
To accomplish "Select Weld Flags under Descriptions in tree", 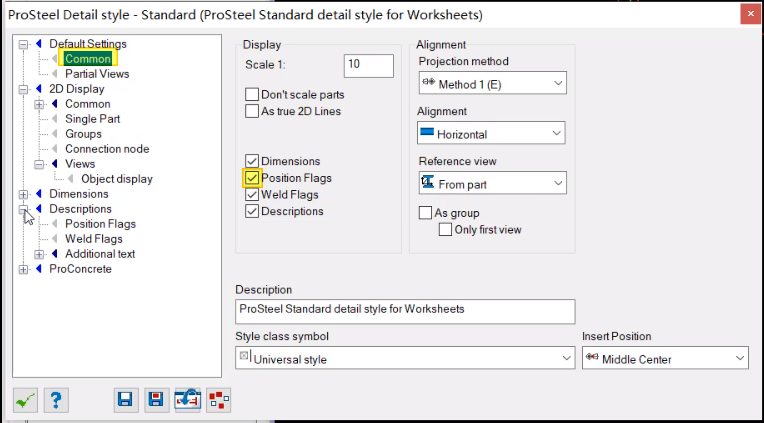I will tap(94, 239).
